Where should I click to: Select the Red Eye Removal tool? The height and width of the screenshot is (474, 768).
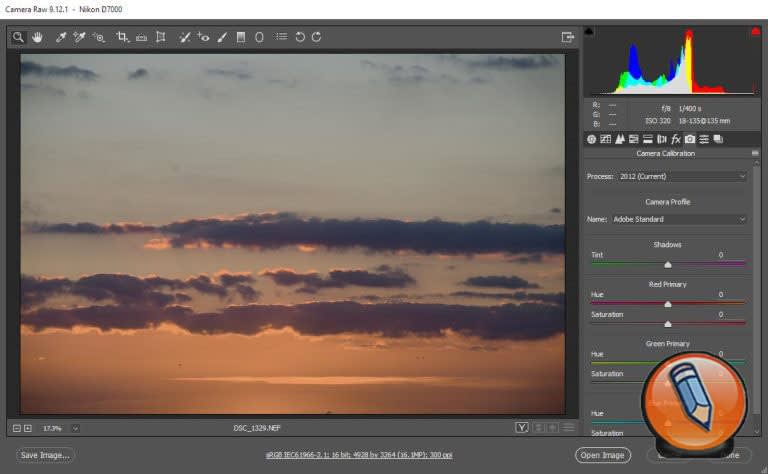pyautogui.click(x=203, y=37)
